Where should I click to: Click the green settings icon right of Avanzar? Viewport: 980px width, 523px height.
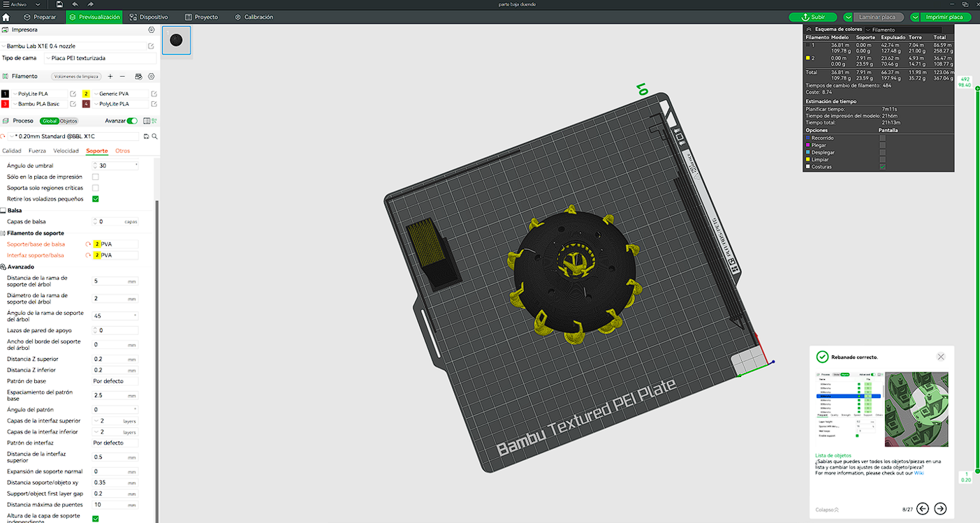154,121
